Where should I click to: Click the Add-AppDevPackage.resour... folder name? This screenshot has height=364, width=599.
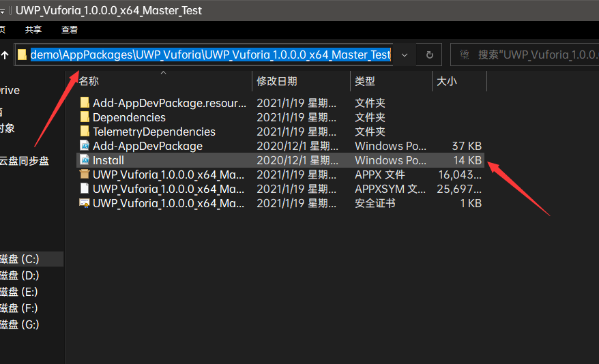170,103
